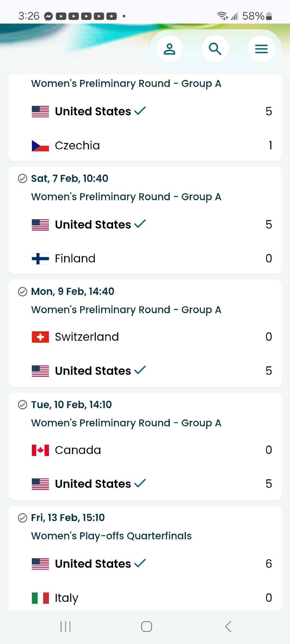
Task: Tap the Switzerland flag icon
Action: 40,337
